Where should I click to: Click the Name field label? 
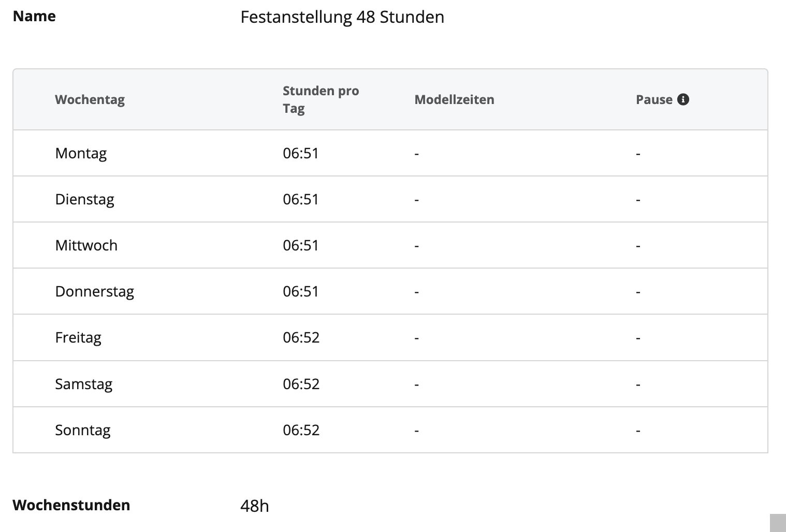click(x=34, y=16)
